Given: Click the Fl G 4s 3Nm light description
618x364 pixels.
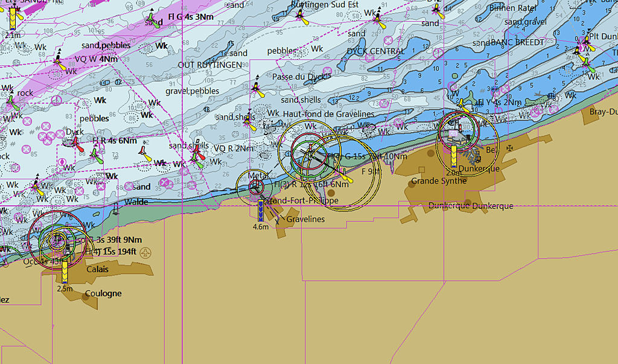Looking at the screenshot, I should (191, 17).
